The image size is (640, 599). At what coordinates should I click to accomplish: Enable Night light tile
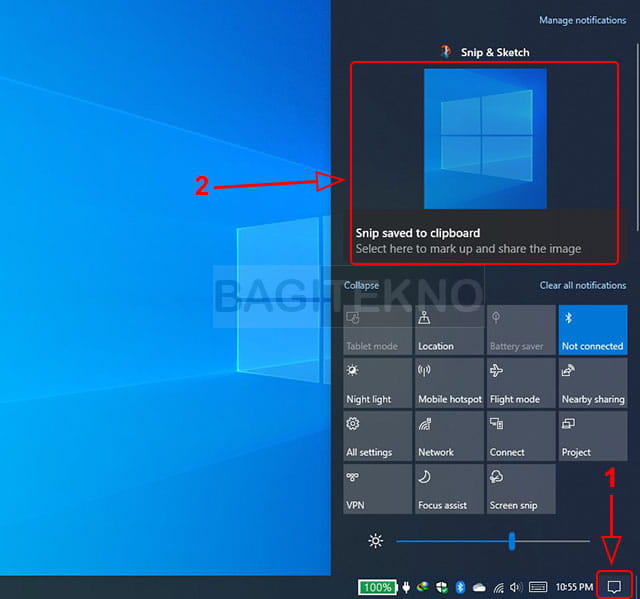click(378, 383)
